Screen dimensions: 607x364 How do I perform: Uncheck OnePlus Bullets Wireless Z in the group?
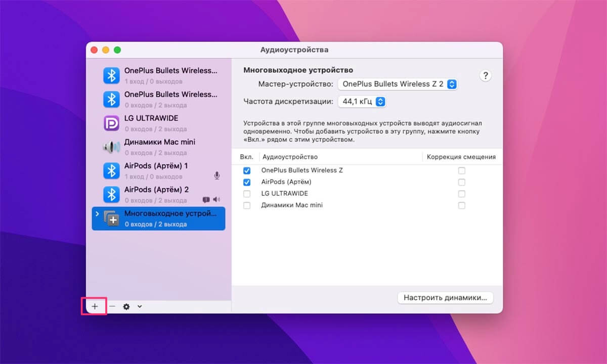click(247, 170)
